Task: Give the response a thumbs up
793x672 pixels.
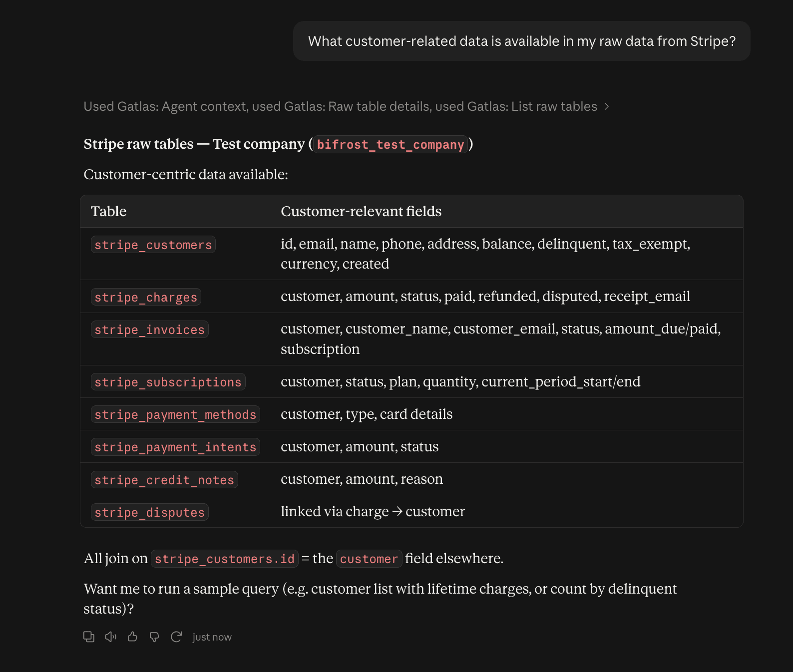Action: pyautogui.click(x=132, y=637)
